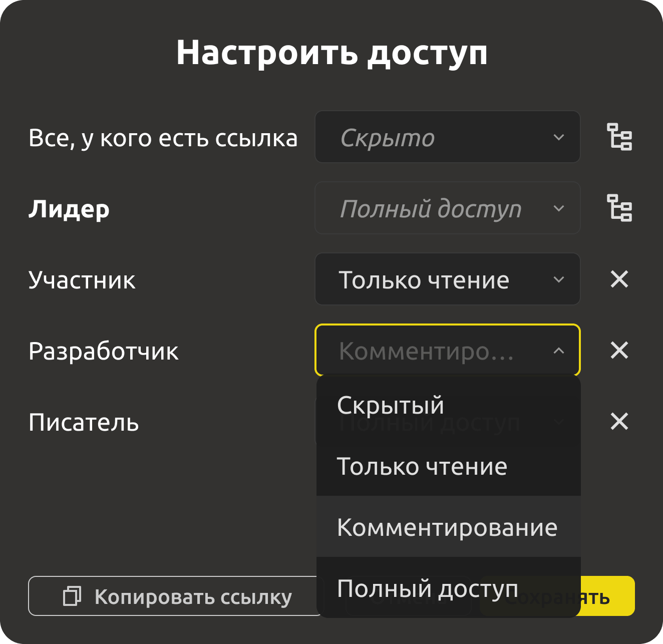
Task: Click the bold Лидер role label
Action: pos(69,209)
